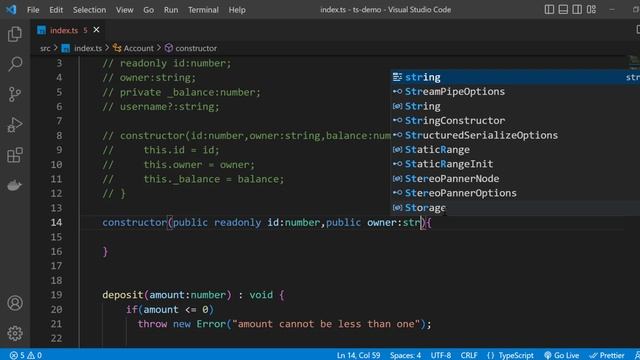
Task: Toggle secondary side bar layout icon
Action: pos(577,9)
